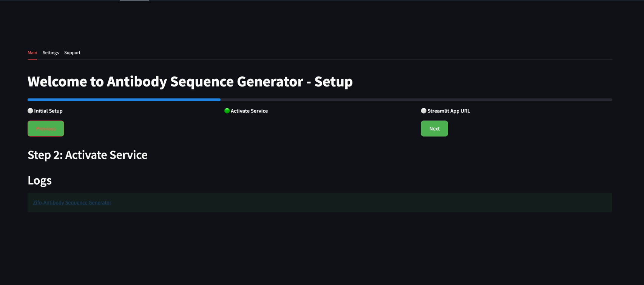Return to the Main tab
The width and height of the screenshot is (644, 285).
point(32,52)
